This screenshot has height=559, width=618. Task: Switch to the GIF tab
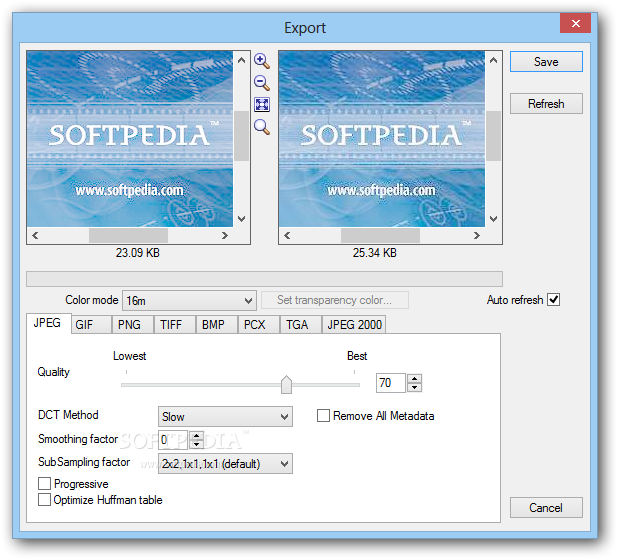click(x=91, y=324)
